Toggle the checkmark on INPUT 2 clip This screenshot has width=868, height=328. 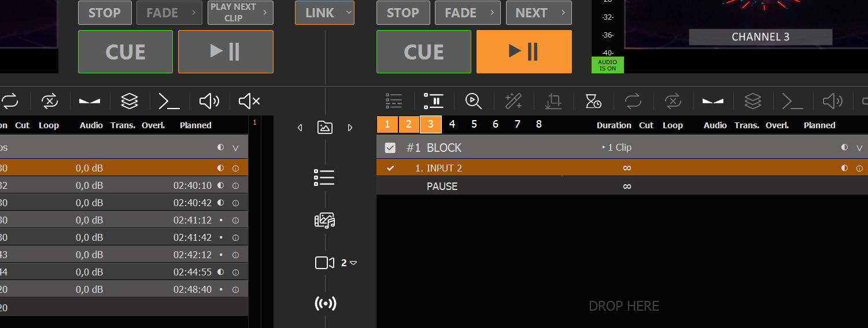pyautogui.click(x=390, y=168)
